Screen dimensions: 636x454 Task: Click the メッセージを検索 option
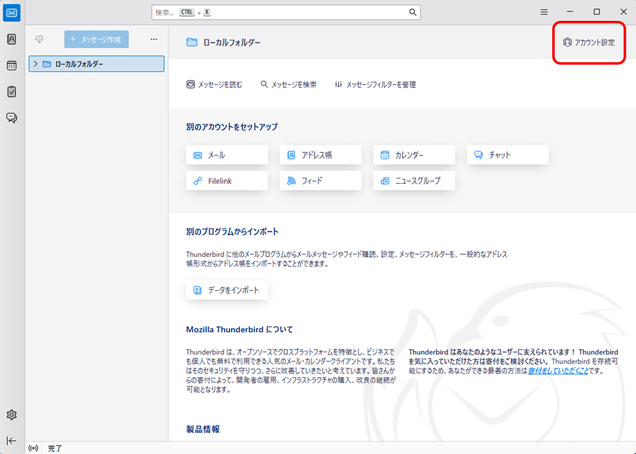pyautogui.click(x=288, y=85)
